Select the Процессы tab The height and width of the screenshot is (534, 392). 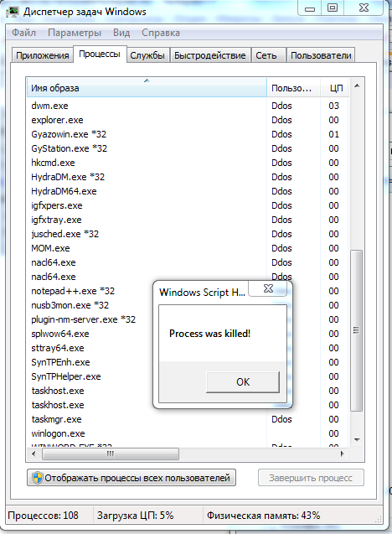[100, 54]
